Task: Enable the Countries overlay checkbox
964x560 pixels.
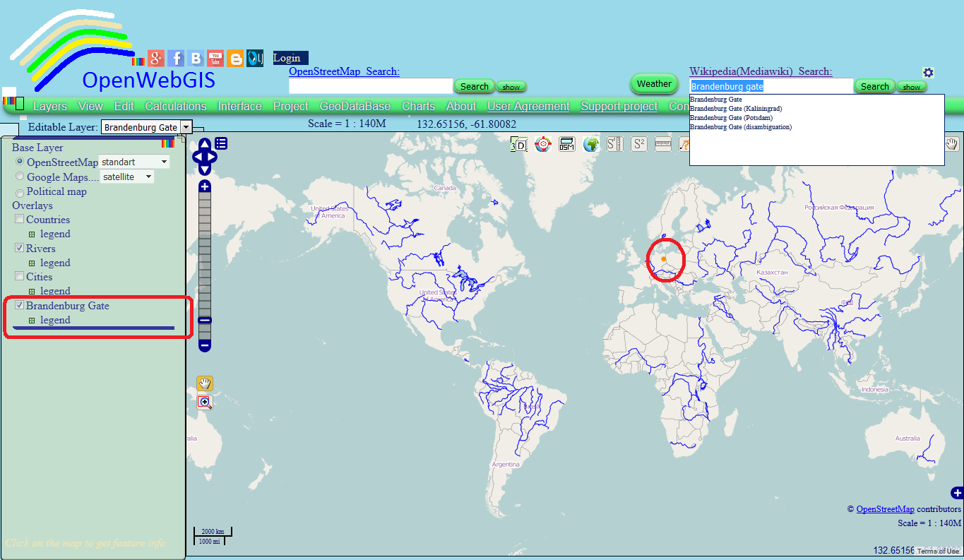Action: pos(20,219)
